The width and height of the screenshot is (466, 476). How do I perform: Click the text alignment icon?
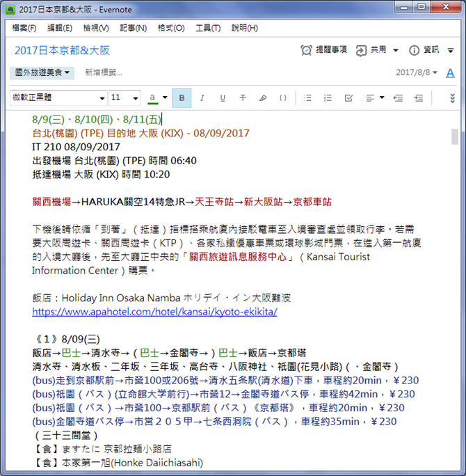click(370, 98)
